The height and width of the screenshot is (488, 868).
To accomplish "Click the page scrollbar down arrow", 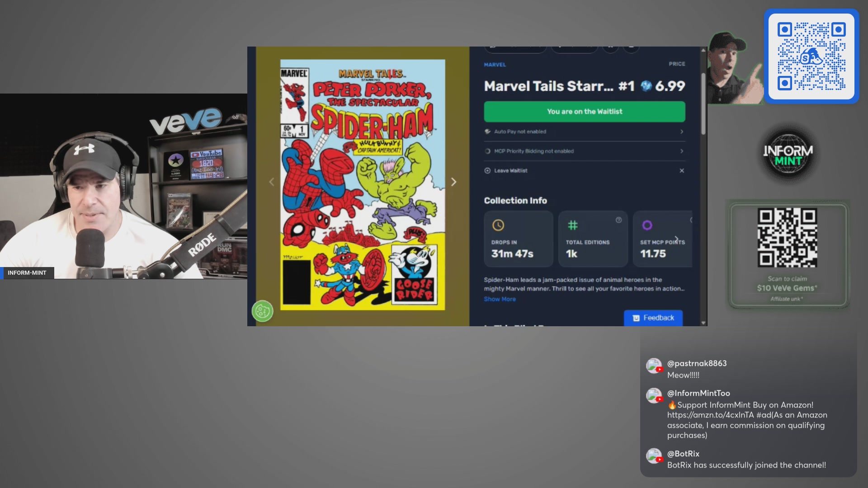I will point(703,323).
